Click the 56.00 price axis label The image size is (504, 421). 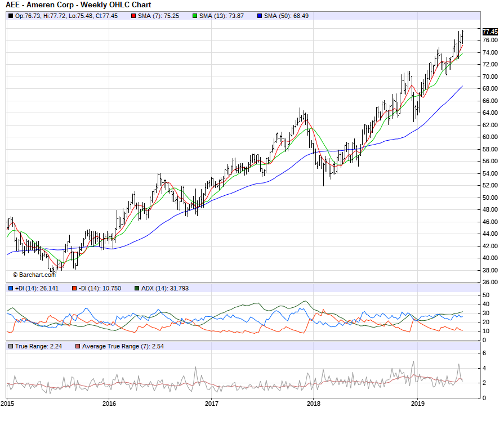click(x=490, y=161)
